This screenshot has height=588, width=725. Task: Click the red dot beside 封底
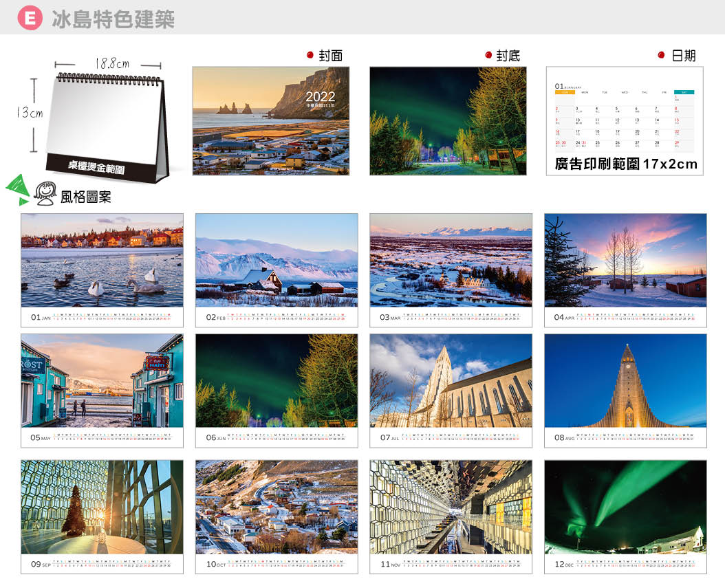click(x=488, y=55)
